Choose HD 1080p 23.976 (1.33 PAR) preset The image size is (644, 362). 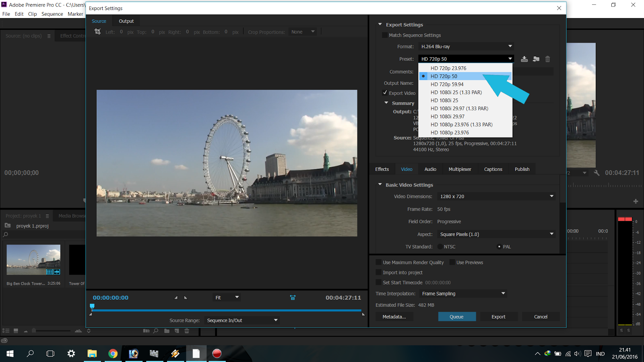(x=465, y=125)
